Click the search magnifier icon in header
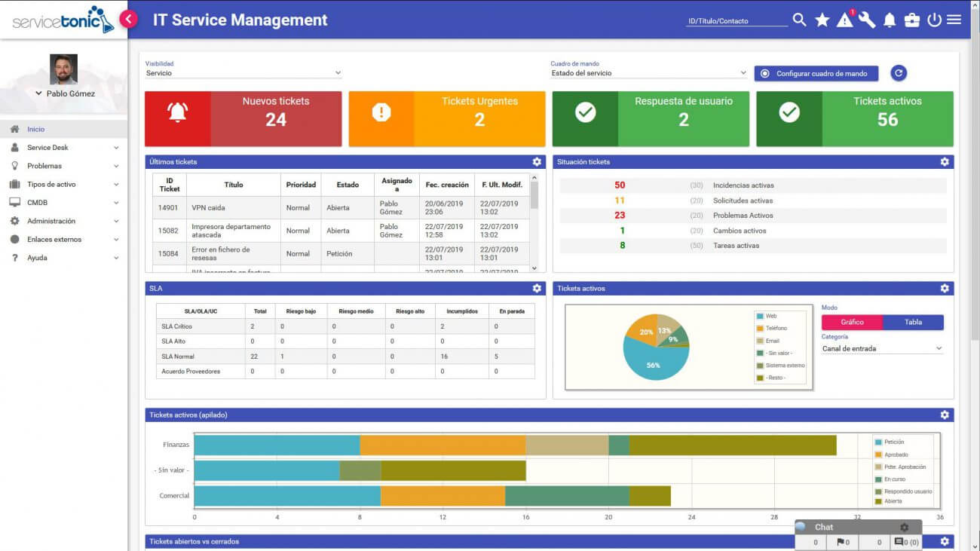 click(799, 20)
